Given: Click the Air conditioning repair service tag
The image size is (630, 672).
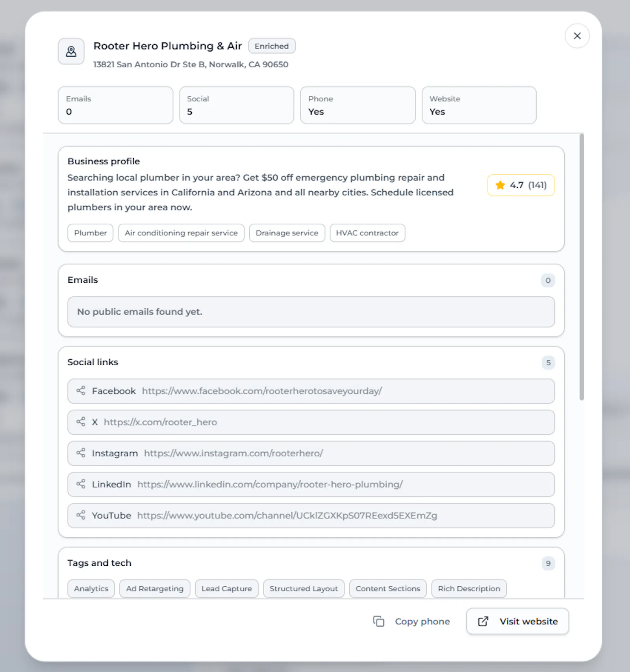Looking at the screenshot, I should tap(181, 233).
